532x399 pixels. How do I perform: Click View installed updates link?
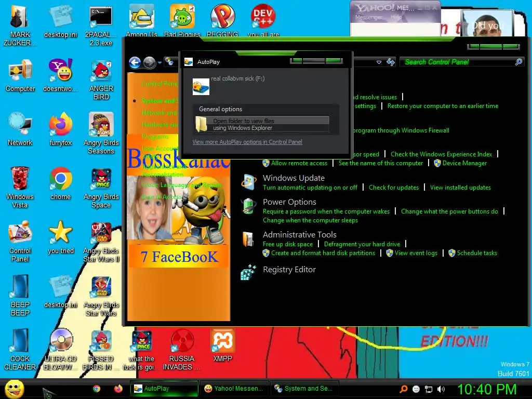[x=460, y=187]
